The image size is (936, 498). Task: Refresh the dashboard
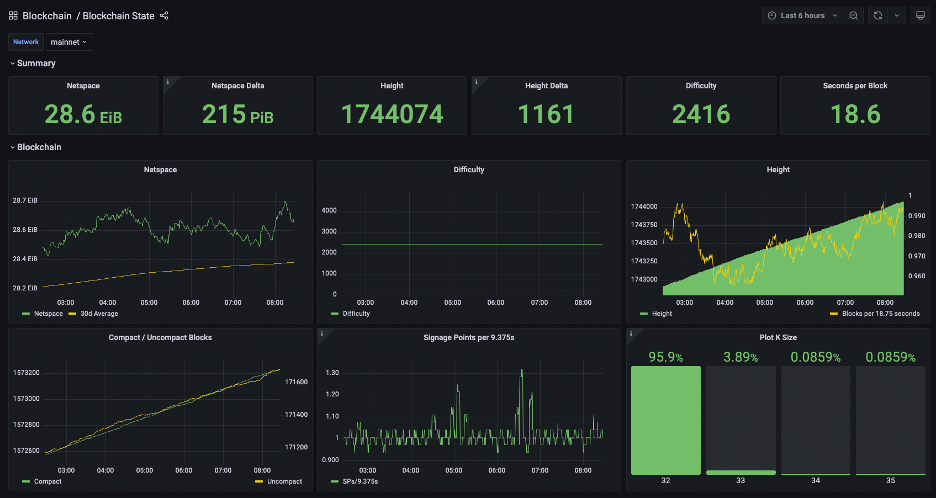tap(878, 16)
